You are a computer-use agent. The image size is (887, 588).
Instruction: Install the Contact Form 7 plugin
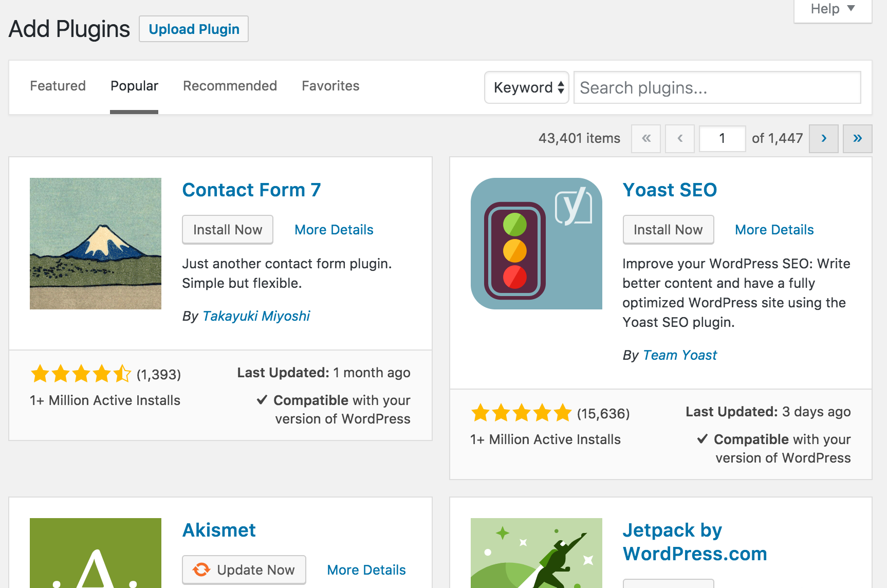click(x=228, y=230)
